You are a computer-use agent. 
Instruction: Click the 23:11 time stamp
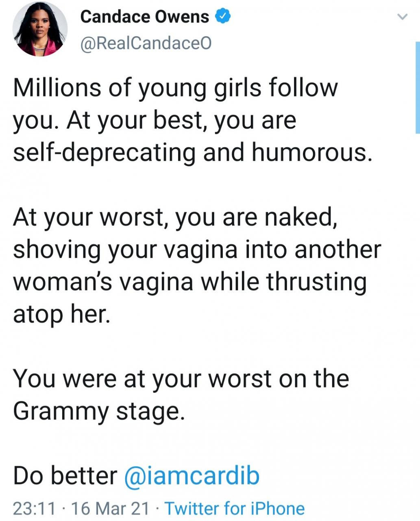(x=34, y=508)
